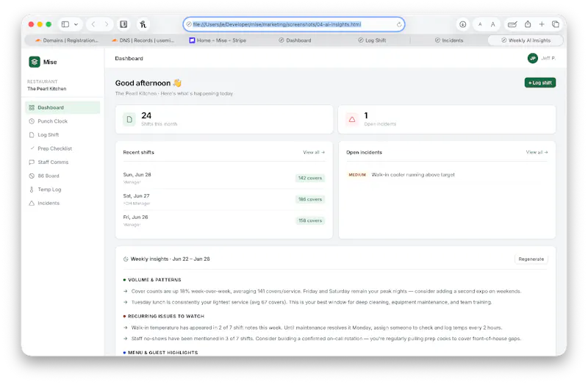588x385 pixels.
Task: Open Staff Comms in the sidebar
Action: click(x=62, y=162)
